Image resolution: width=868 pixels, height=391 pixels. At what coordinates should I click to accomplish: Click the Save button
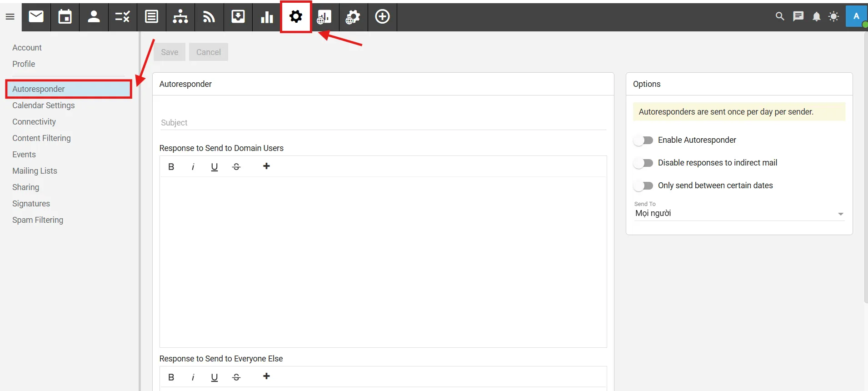(170, 52)
